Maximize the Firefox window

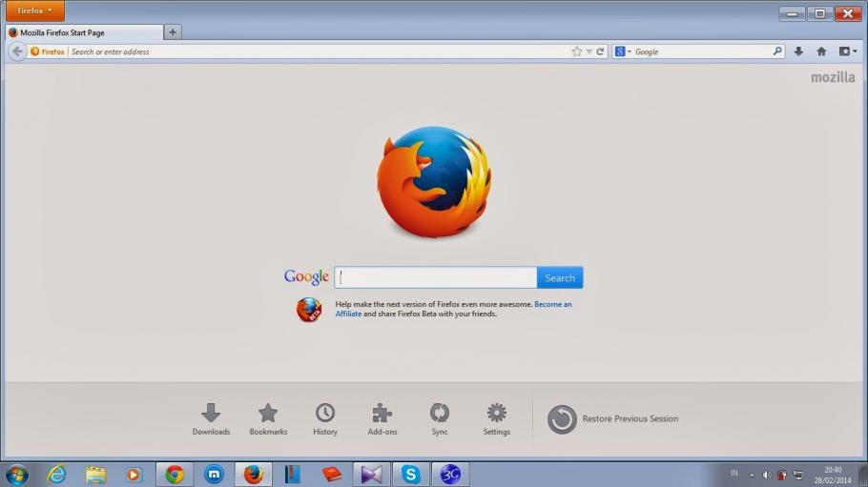click(x=820, y=13)
